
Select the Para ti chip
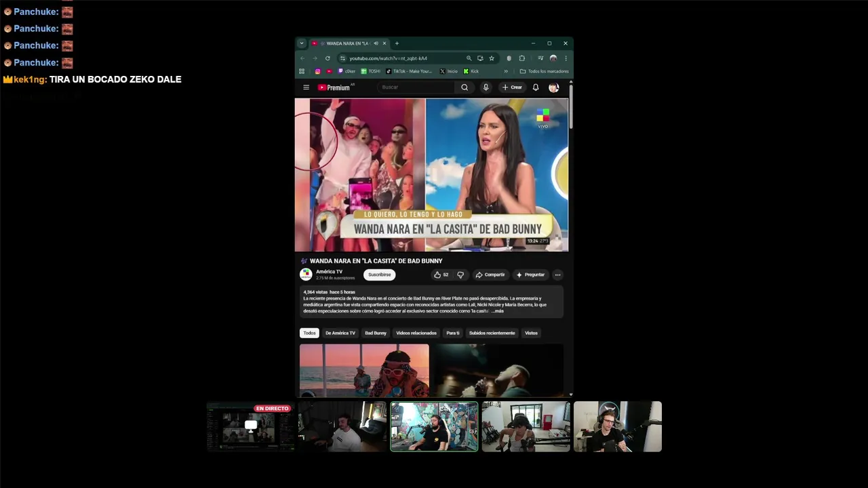453,333
